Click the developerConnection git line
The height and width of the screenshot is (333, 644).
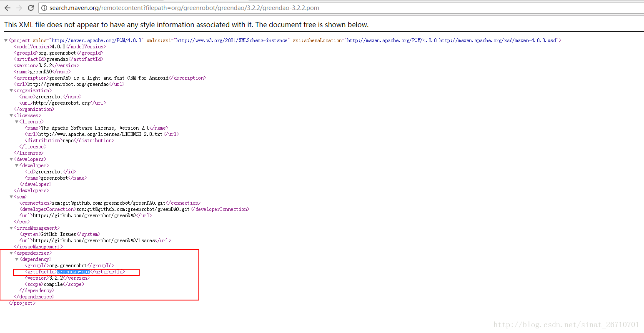(134, 209)
